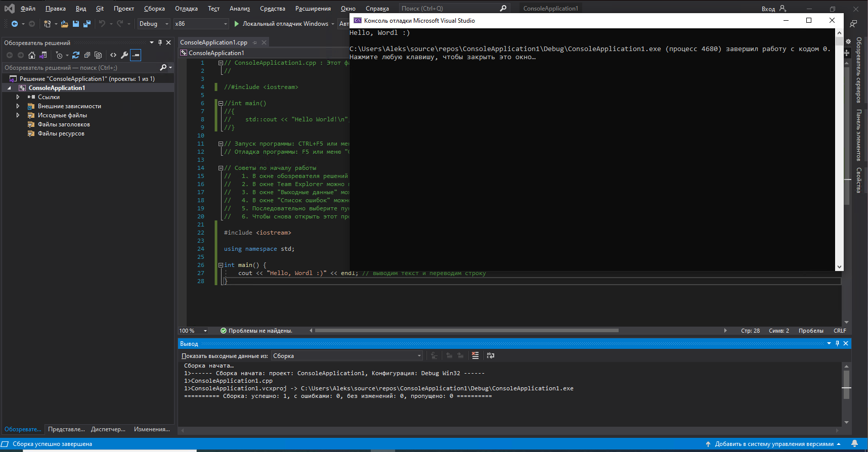Open the Свойства side panel tab

click(x=858, y=180)
